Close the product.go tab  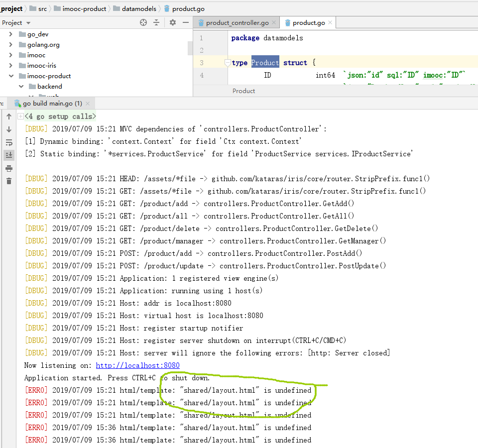pyautogui.click(x=330, y=22)
